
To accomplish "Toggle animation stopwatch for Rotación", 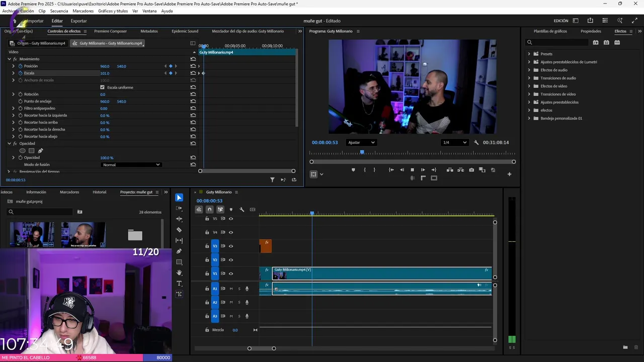I will pos(21,94).
